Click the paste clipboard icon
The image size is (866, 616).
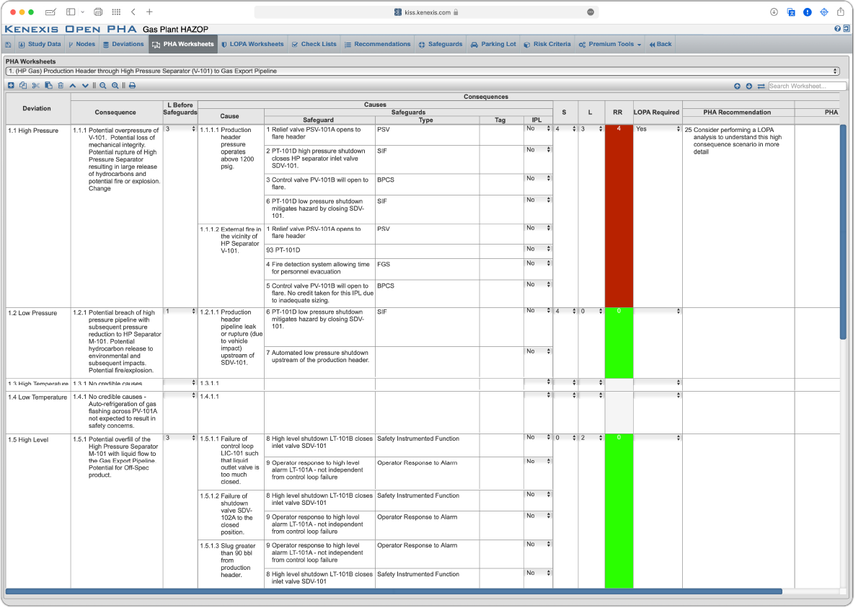click(x=48, y=86)
